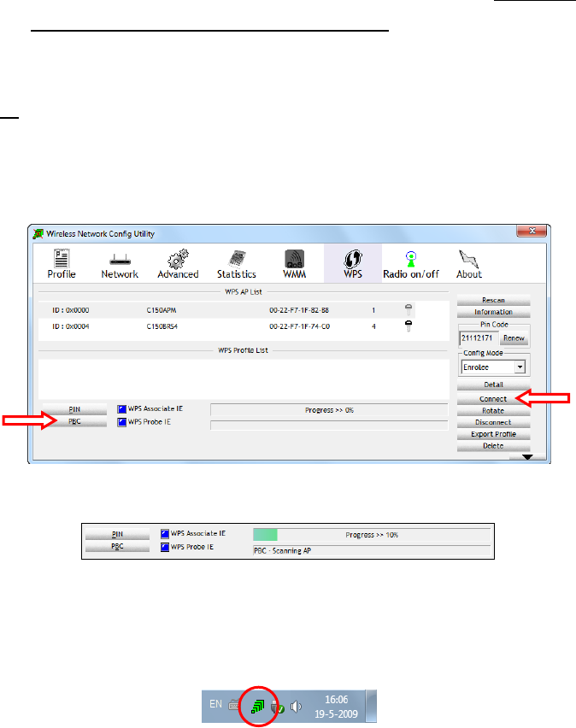Open the About tab icon
Image resolution: width=576 pixels, height=728 pixels.
[468, 259]
